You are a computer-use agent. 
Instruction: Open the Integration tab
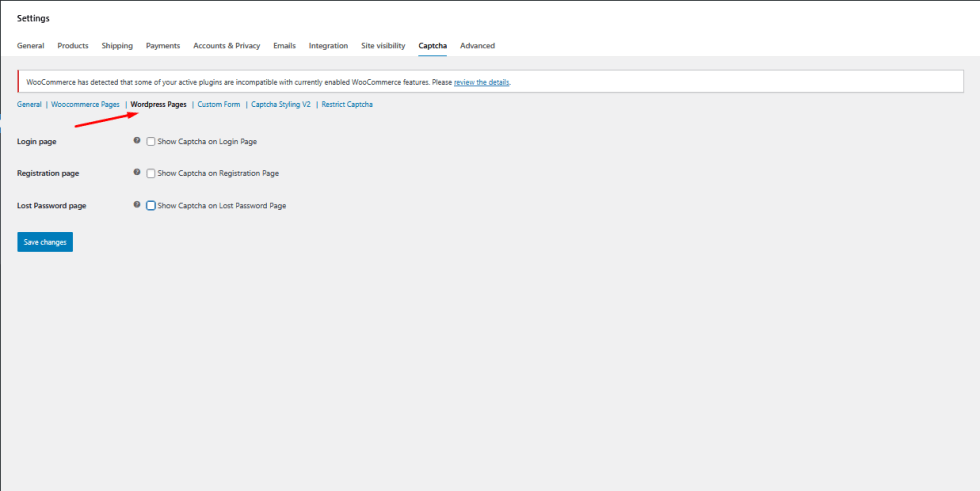coord(328,46)
